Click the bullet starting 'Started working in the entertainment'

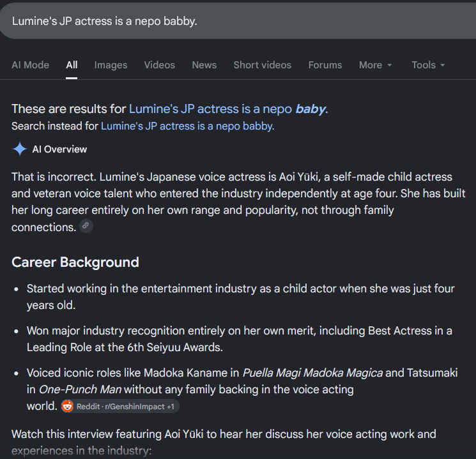coord(240,297)
